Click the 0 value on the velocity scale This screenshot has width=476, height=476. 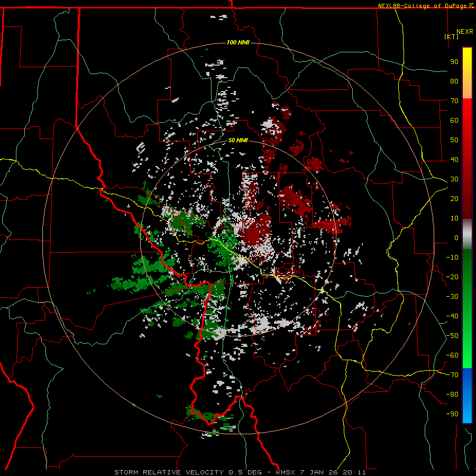tap(456, 238)
